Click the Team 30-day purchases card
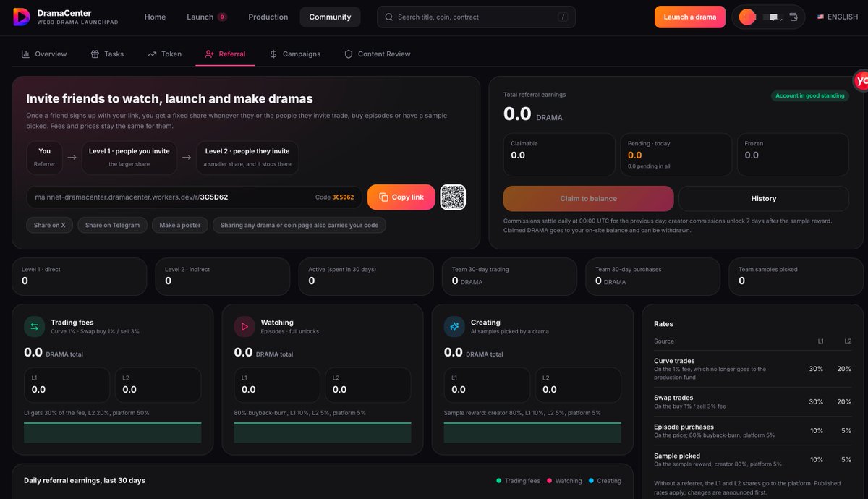The image size is (868, 499). click(x=652, y=276)
